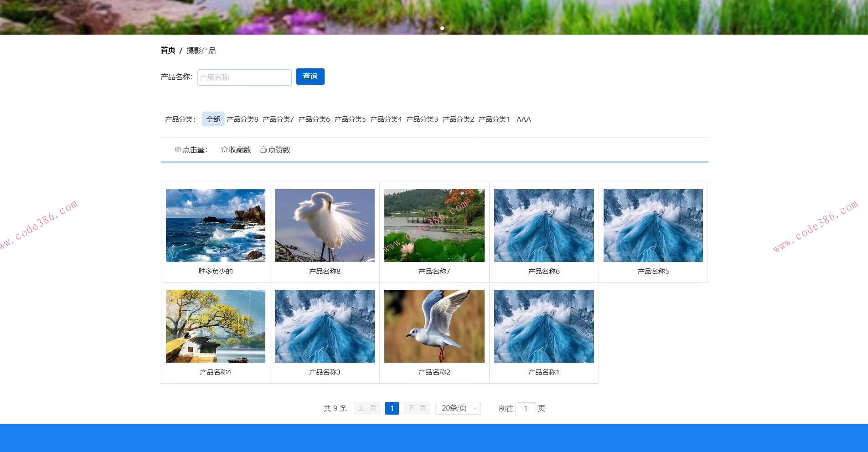The image size is (868, 452).
Task: View the lotus pond photo 产品名称7
Action: point(434,226)
